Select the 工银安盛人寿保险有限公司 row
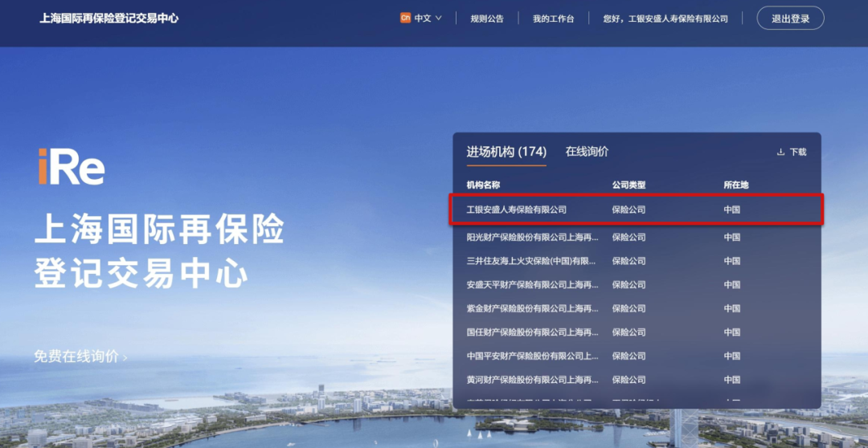This screenshot has width=868, height=448. click(x=637, y=210)
